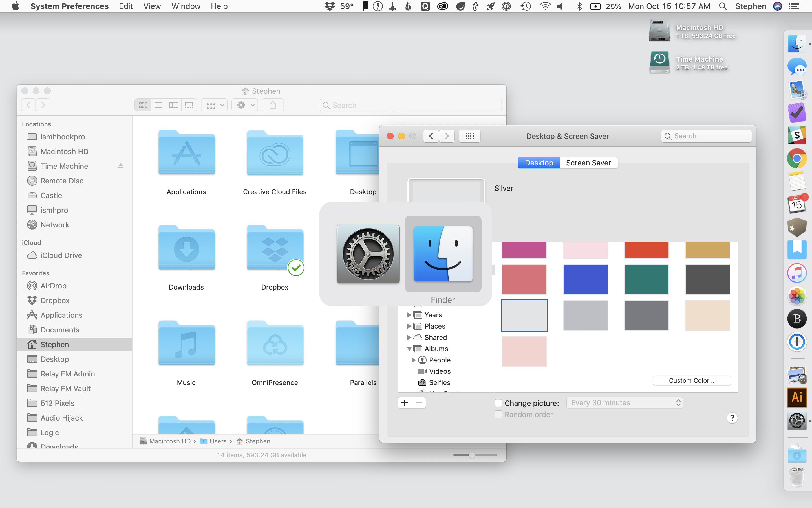
Task: Open the Music folder icon
Action: click(x=187, y=343)
